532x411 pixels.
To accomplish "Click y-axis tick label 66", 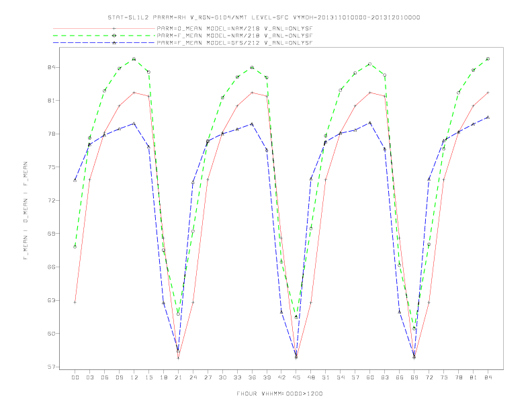I will point(51,267).
